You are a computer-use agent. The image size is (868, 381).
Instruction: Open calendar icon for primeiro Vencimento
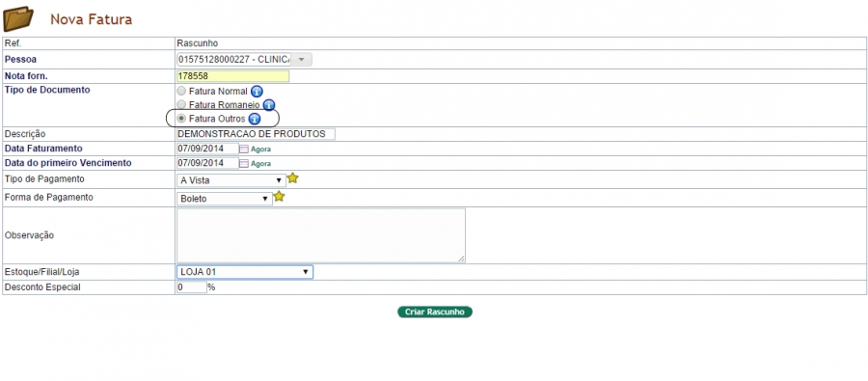[x=244, y=163]
